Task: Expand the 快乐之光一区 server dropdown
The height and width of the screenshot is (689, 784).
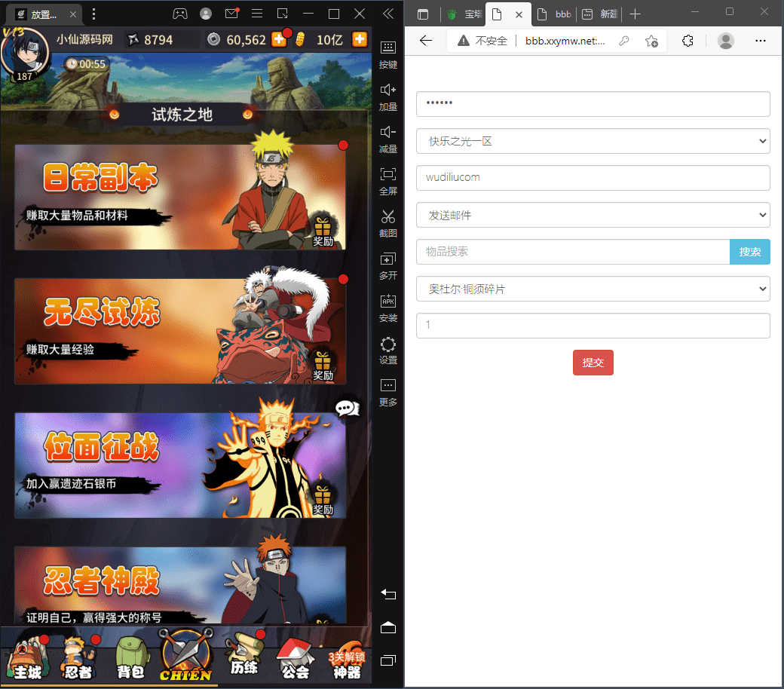Action: pyautogui.click(x=593, y=141)
